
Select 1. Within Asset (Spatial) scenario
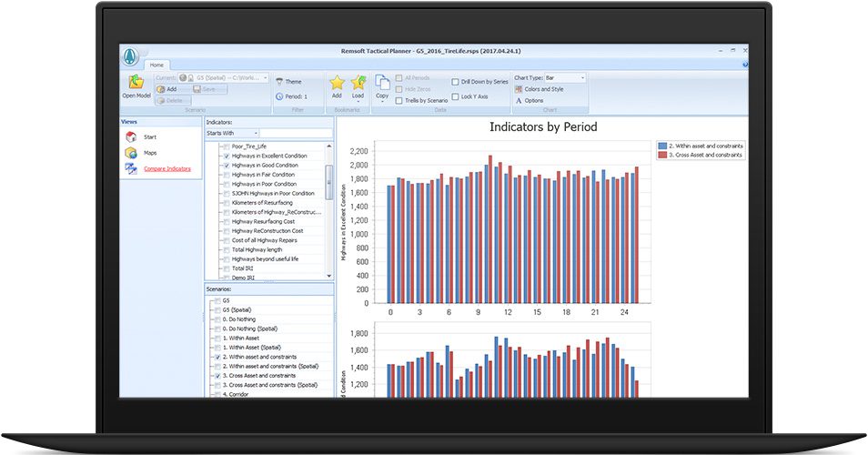pos(251,349)
